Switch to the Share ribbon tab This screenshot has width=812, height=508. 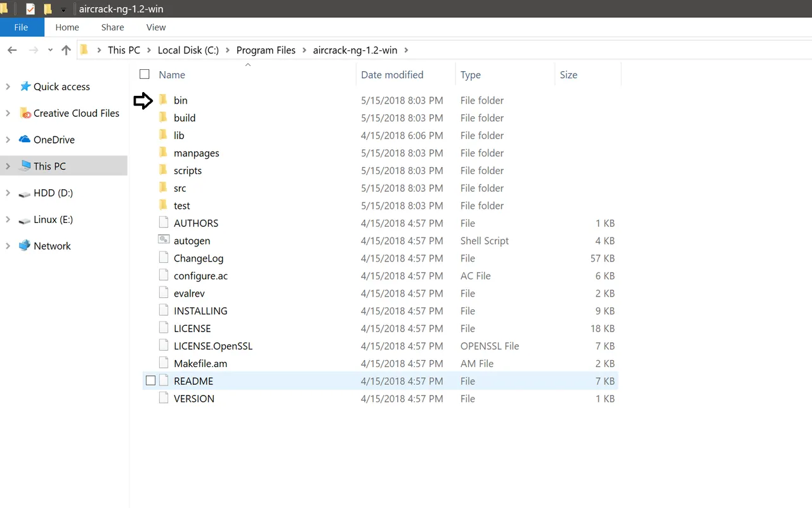(113, 27)
